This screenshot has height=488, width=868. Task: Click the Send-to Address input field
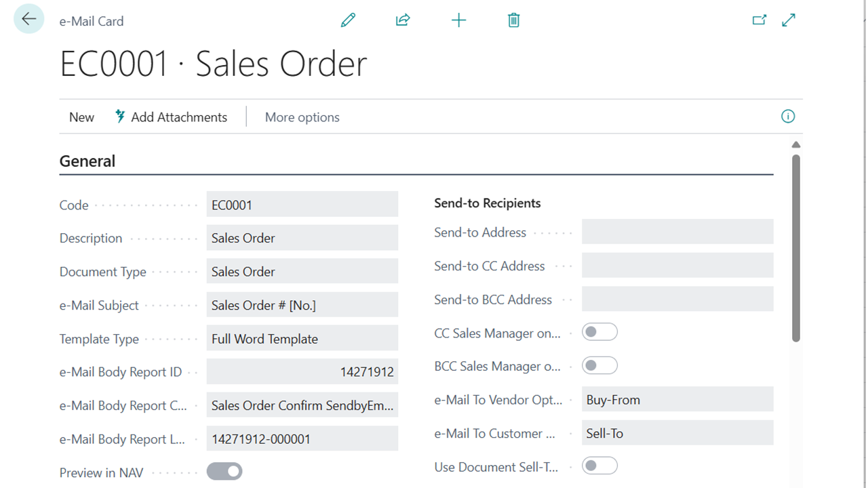677,232
